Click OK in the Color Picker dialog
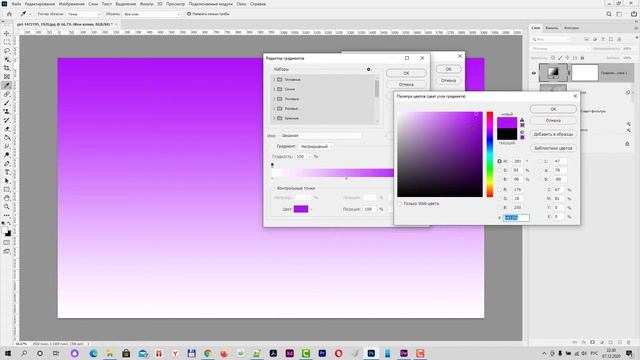The width and height of the screenshot is (640, 360). coord(553,109)
